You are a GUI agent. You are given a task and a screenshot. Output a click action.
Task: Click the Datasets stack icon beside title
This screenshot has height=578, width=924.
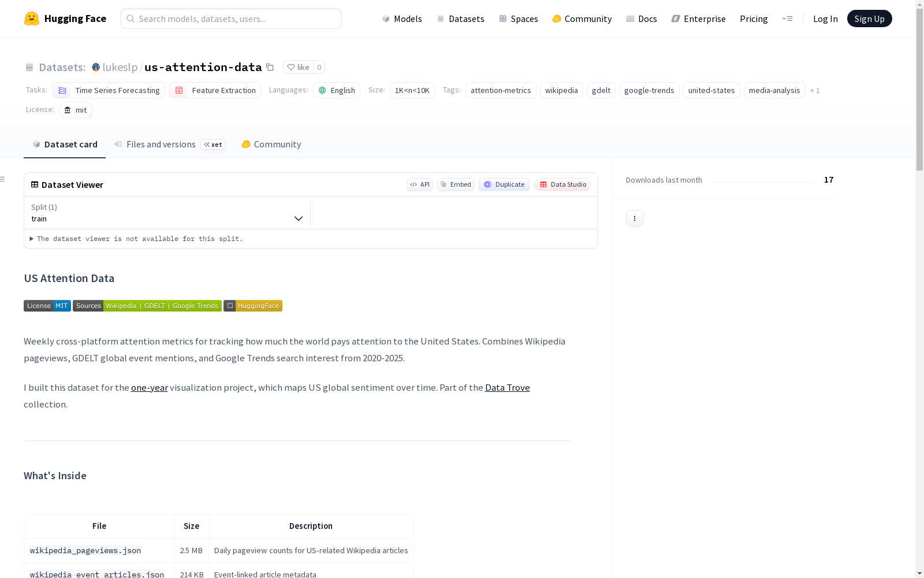pos(29,67)
